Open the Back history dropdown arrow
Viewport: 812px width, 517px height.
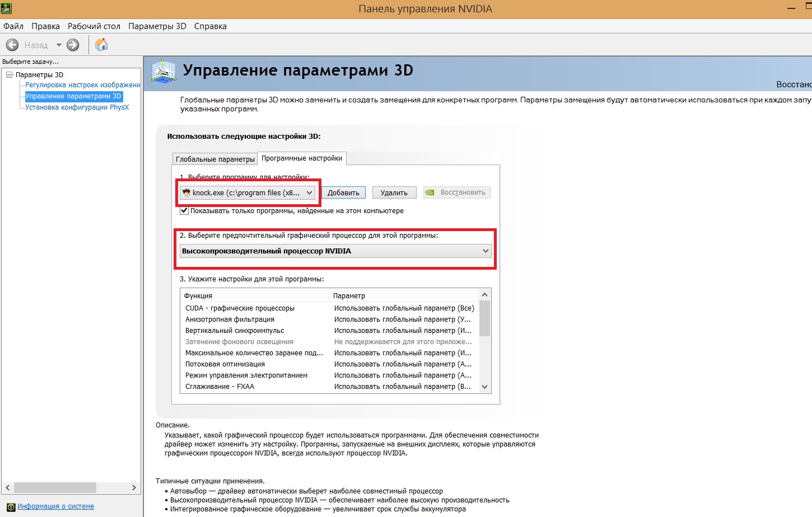(59, 45)
